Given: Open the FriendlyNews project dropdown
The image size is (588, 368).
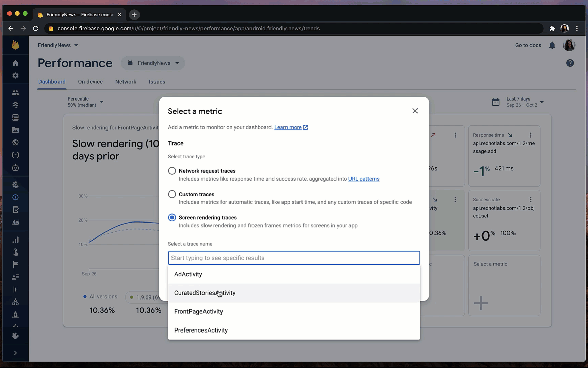Looking at the screenshot, I should point(58,45).
